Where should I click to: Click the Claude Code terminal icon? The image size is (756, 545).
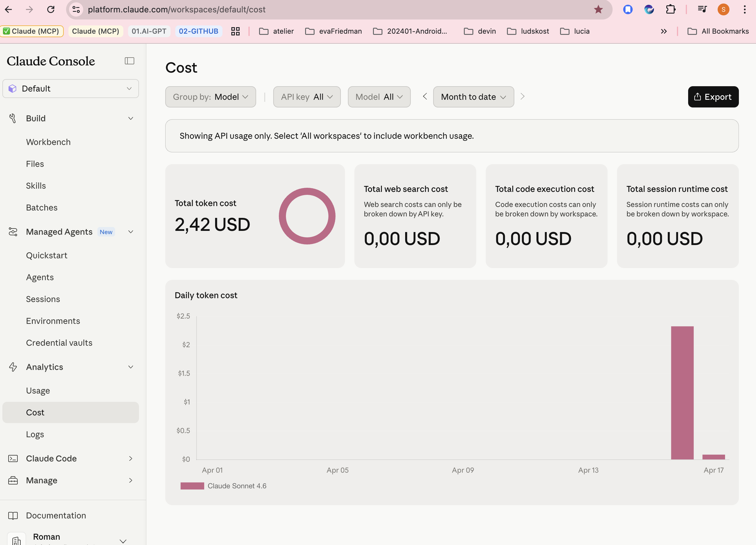13,458
